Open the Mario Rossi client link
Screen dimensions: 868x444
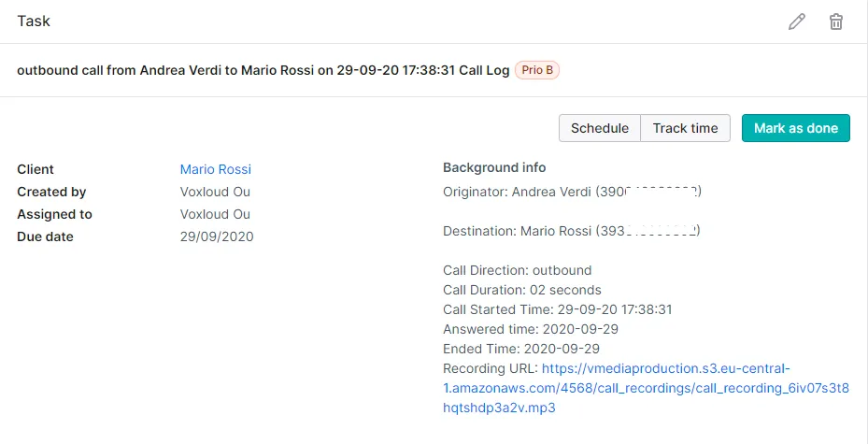(215, 169)
